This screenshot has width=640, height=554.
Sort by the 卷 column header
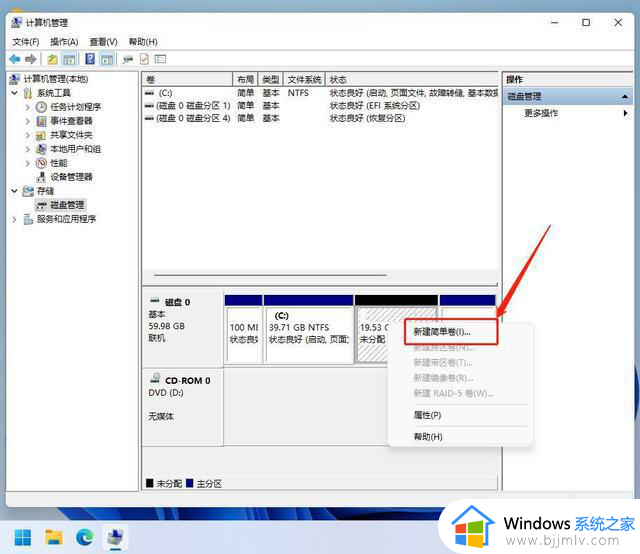(x=187, y=79)
